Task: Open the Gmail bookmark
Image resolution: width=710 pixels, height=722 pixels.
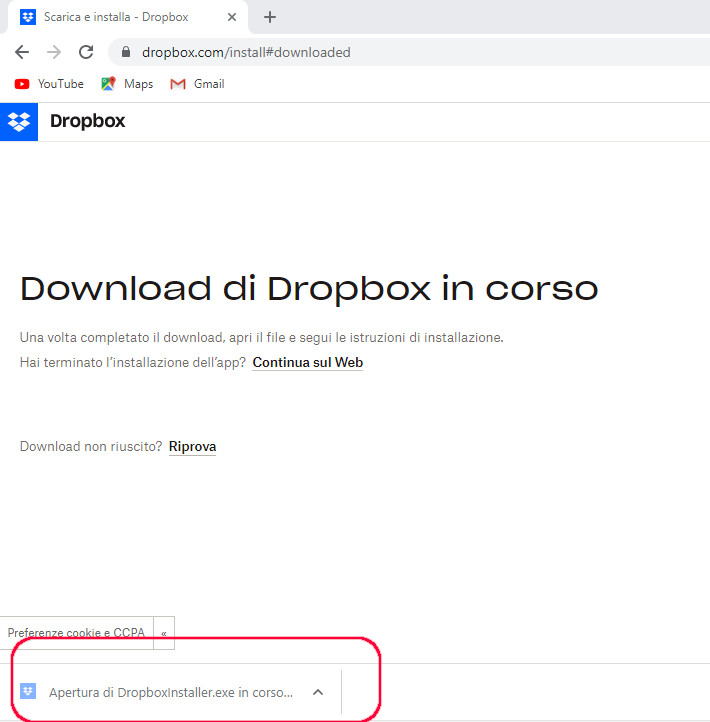Action: click(198, 84)
